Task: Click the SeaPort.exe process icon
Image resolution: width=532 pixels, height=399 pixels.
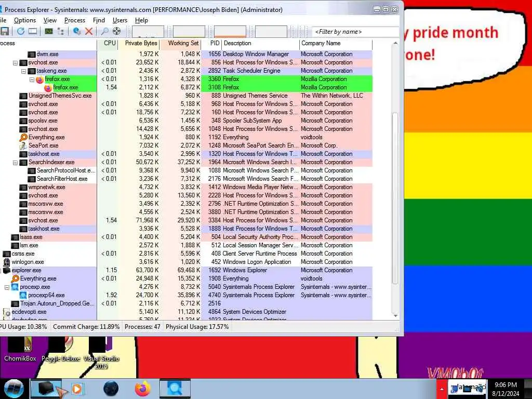Action: point(23,146)
